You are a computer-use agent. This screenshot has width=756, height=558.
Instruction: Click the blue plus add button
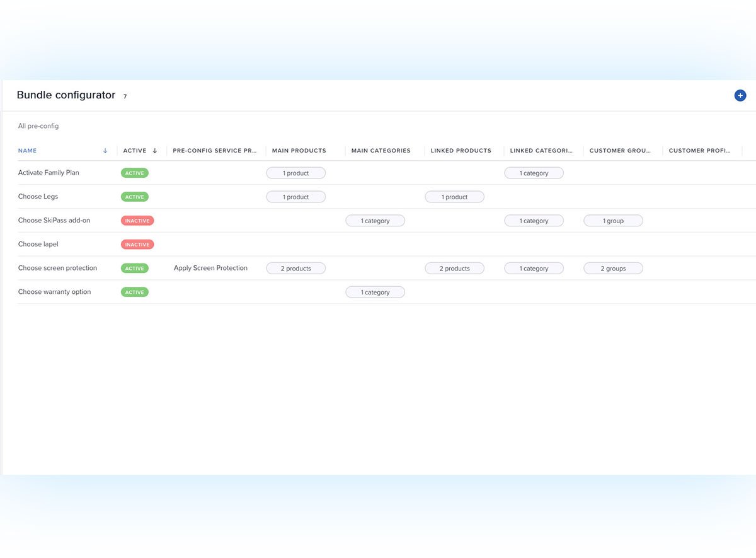tap(740, 95)
